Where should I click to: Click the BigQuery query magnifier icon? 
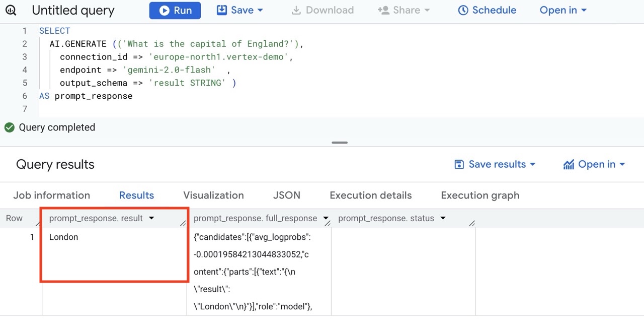[11, 11]
